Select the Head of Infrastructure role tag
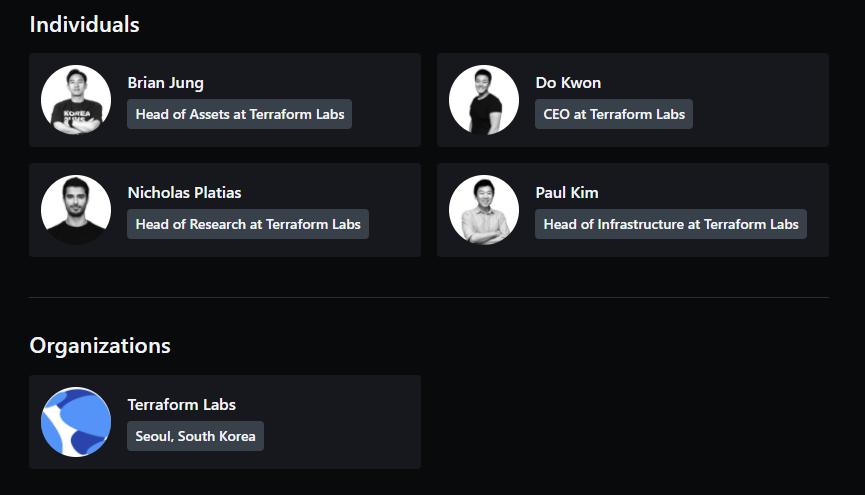The image size is (865, 495). tap(671, 224)
